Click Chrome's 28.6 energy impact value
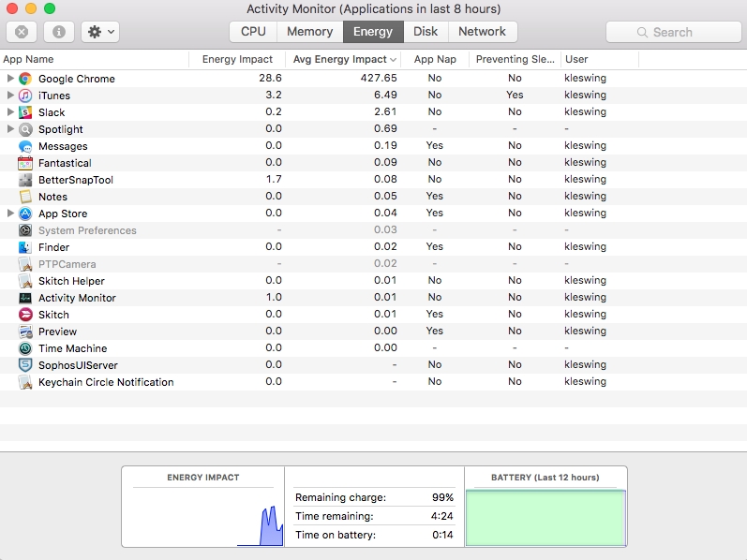This screenshot has height=560, width=747. 270,78
